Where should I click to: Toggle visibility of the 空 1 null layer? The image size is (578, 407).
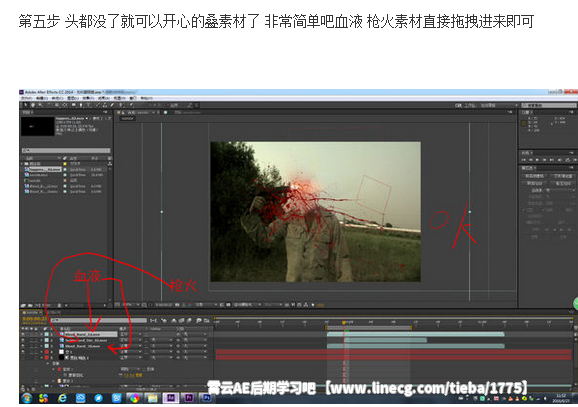[23, 352]
